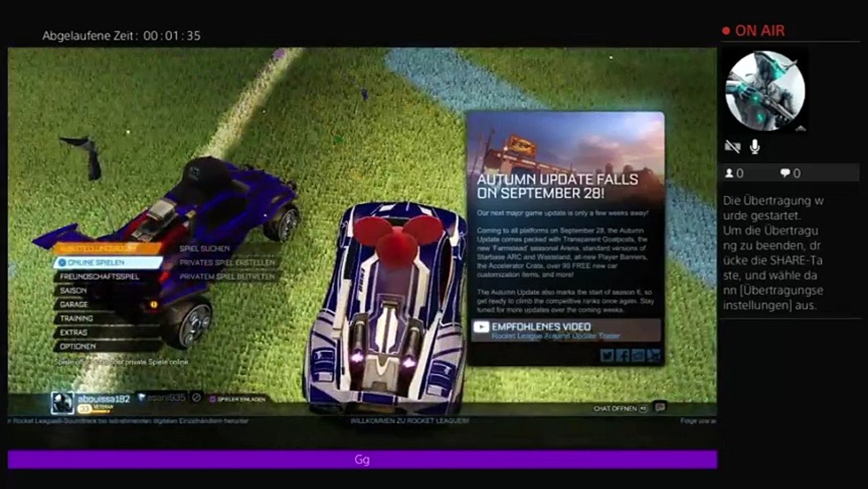Screen dimensions: 868x489
Task: Open the Optionen menu entry
Action: (x=108, y=346)
